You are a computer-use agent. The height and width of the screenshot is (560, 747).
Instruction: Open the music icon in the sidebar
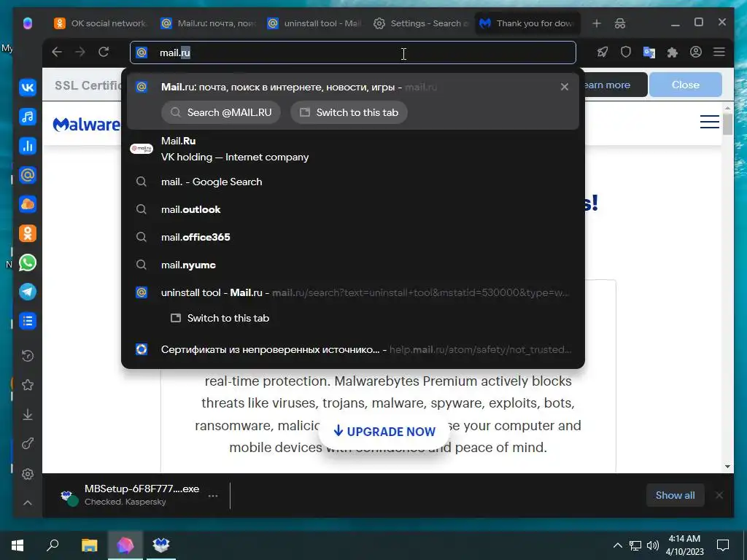coord(28,117)
